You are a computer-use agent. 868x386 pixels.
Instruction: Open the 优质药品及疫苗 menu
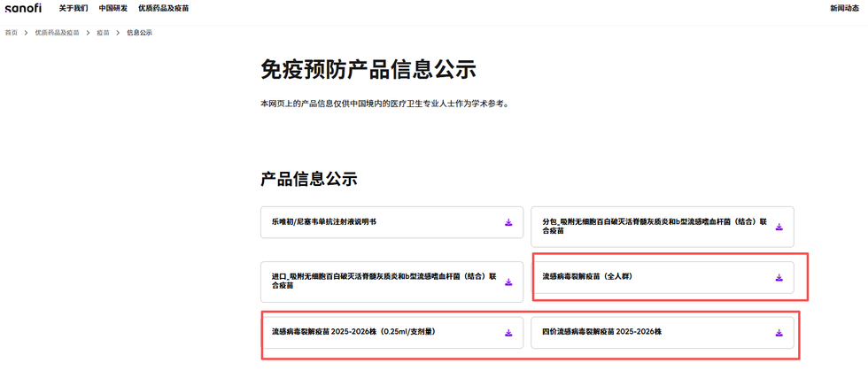click(x=163, y=8)
